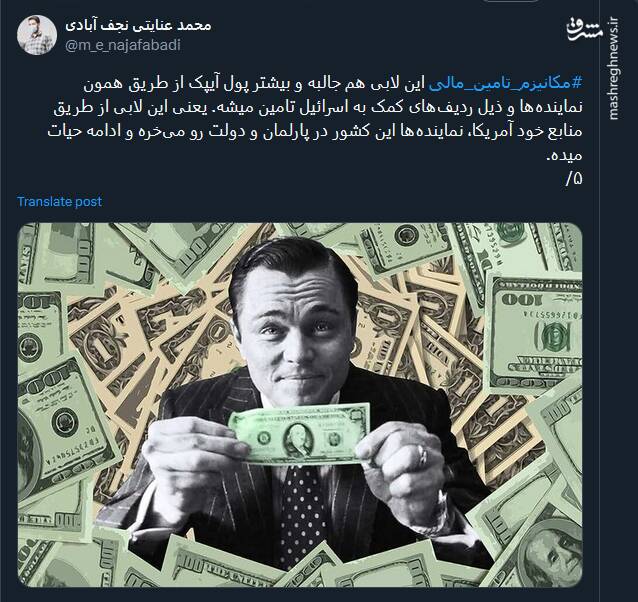This screenshot has width=638, height=602.
Task: Click the hundred-dollar bill held in hands
Action: pos(299,434)
